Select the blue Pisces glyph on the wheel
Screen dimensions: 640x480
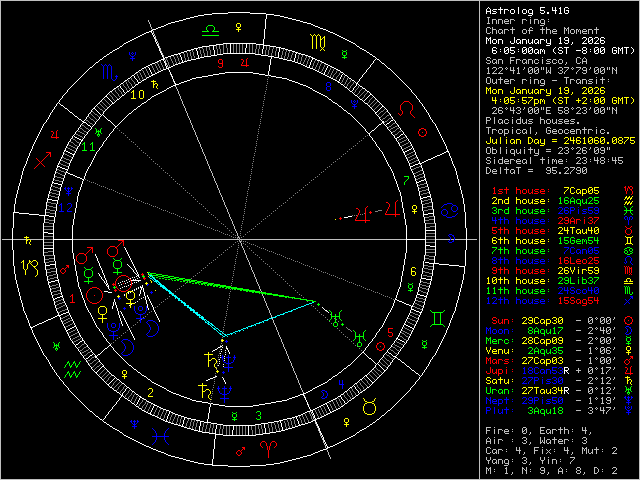click(160, 436)
